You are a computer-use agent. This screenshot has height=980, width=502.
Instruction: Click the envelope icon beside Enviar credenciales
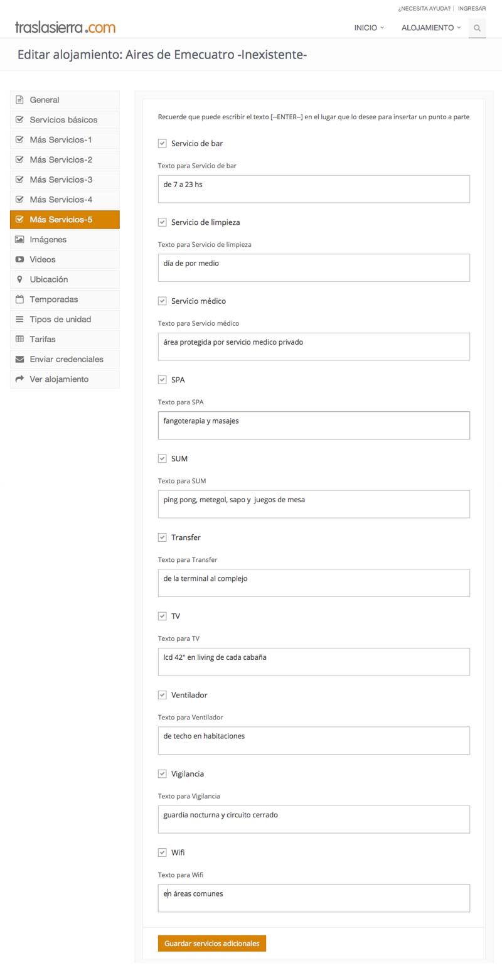pos(19,359)
